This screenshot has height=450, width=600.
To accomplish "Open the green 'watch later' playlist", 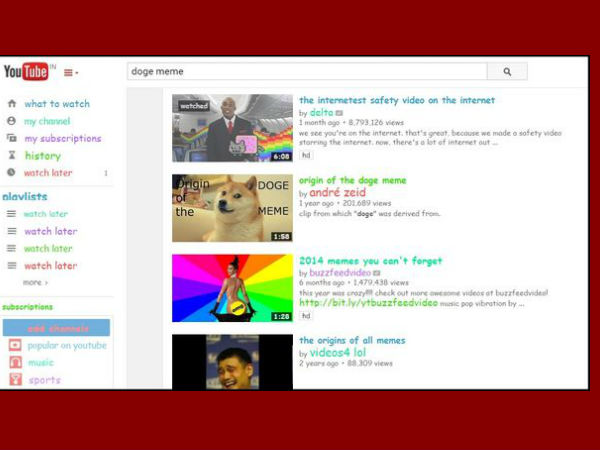I will tap(48, 249).
